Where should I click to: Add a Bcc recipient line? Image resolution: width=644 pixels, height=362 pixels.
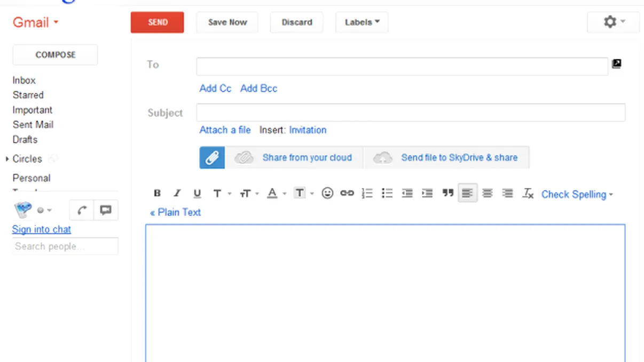pos(259,89)
